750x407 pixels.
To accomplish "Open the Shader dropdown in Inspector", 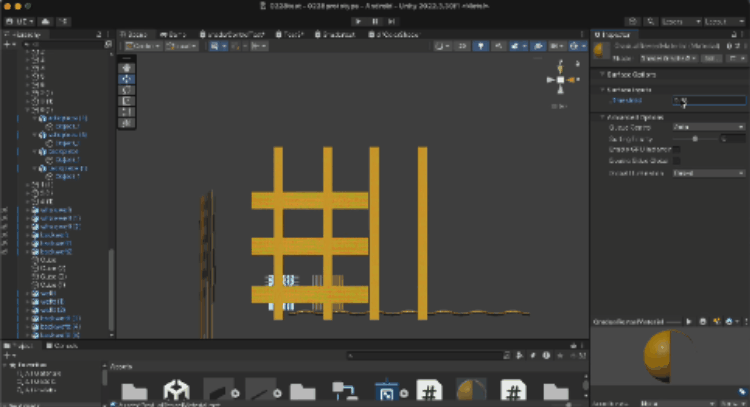I will click(670, 58).
